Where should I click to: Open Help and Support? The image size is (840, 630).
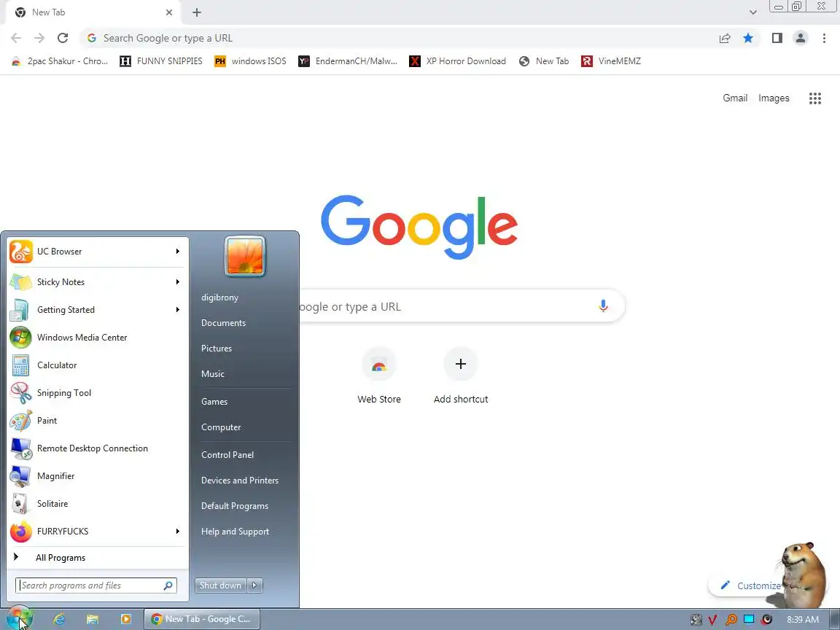pos(236,532)
